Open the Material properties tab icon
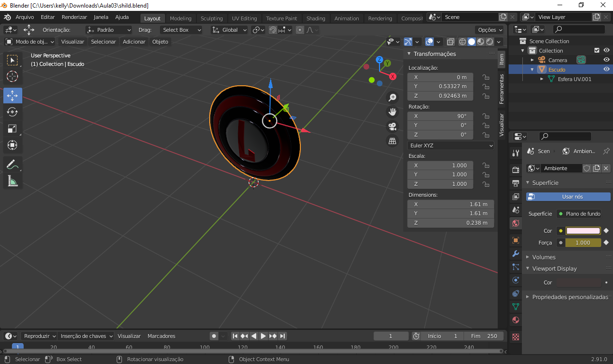Viewport: 613px width, 364px height. tap(516, 320)
